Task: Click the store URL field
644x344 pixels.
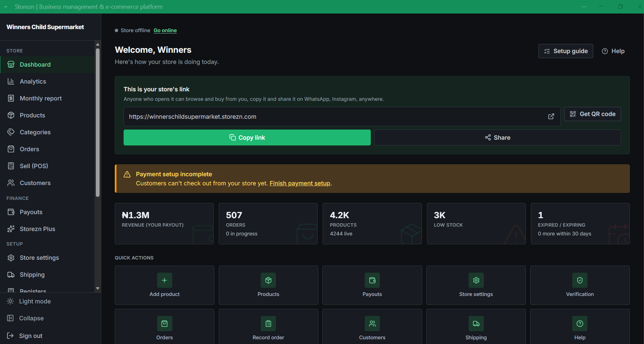Action: tap(342, 117)
